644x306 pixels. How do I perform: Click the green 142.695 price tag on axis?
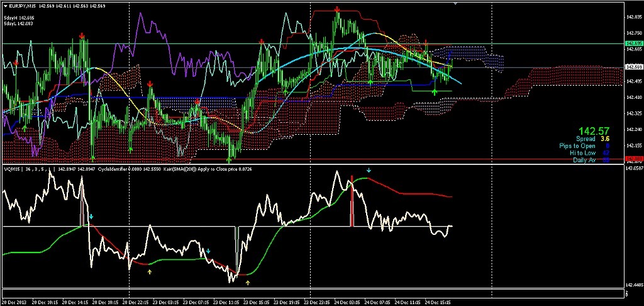[x=633, y=43]
